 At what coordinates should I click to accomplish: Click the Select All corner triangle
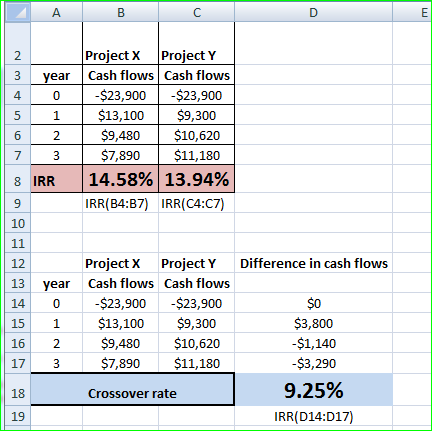[18, 12]
